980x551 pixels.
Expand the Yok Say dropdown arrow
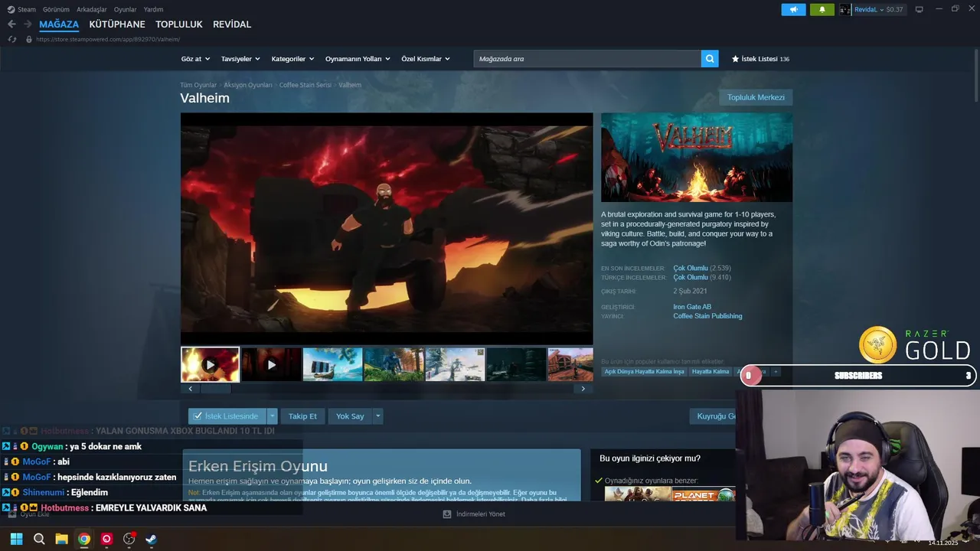[377, 416]
